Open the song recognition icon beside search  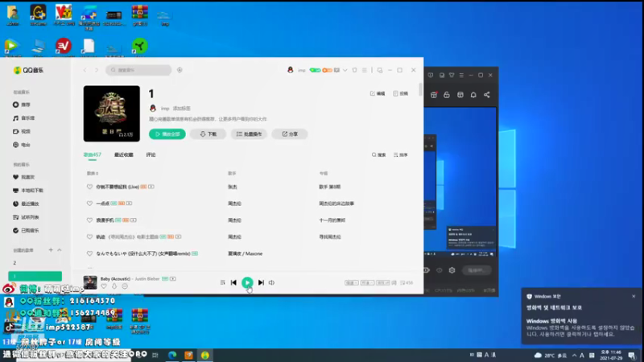180,70
